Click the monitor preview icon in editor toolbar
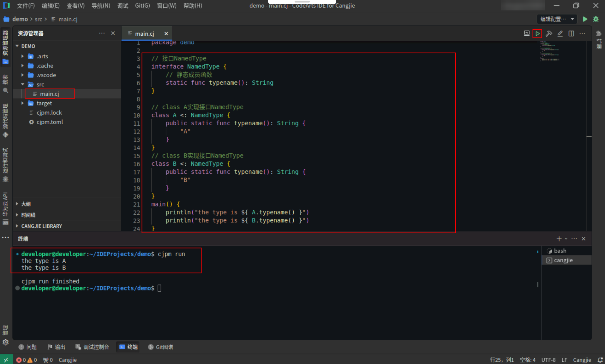The height and width of the screenshot is (364, 605). [527, 33]
